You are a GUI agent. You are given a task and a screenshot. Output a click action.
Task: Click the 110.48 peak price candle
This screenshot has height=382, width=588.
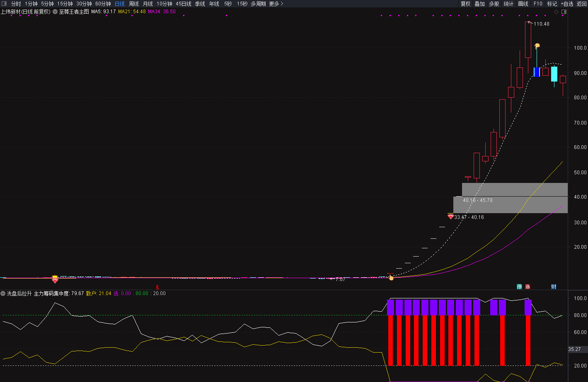(528, 40)
